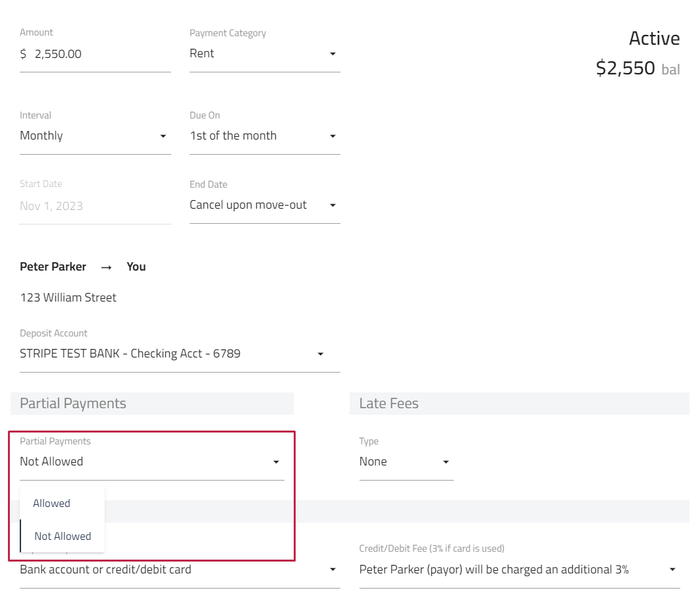Viewport: 700px width, 607px height.
Task: Click the caret next to None under Type
Action: coord(446,462)
